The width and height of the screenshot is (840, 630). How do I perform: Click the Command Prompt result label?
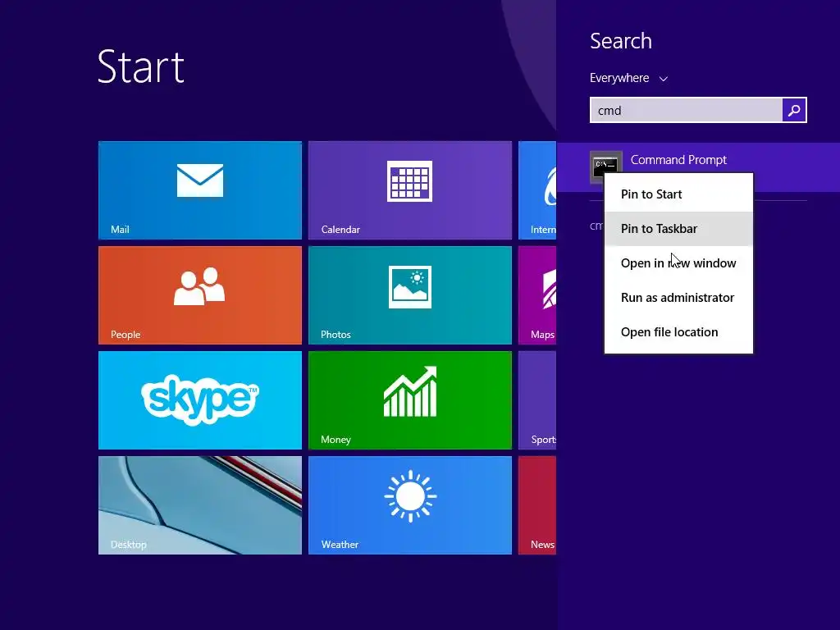coord(678,160)
